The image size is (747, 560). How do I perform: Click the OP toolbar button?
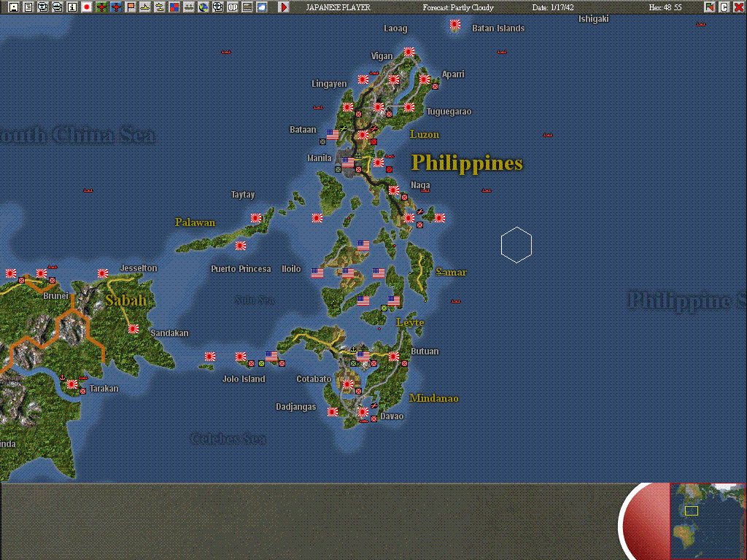click(x=233, y=7)
